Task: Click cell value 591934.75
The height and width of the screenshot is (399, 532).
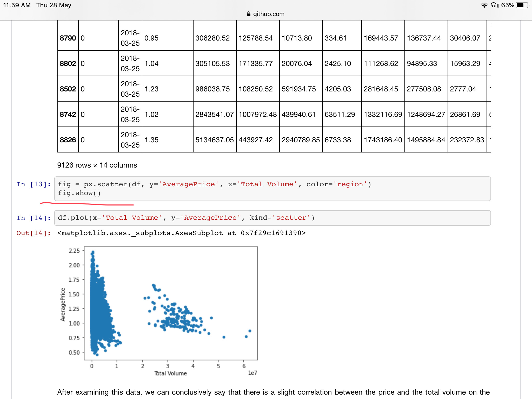Action: pos(299,89)
